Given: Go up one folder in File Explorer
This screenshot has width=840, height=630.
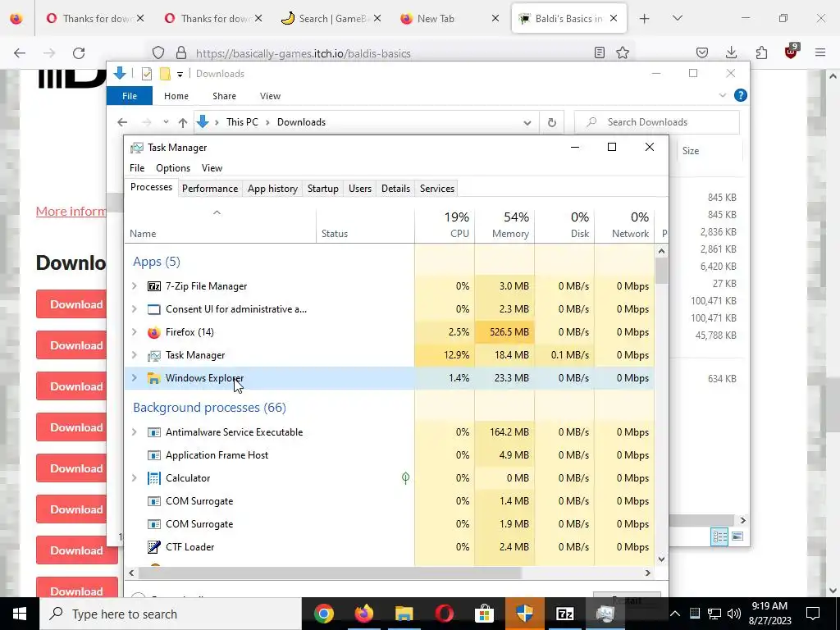Looking at the screenshot, I should 183,123.
